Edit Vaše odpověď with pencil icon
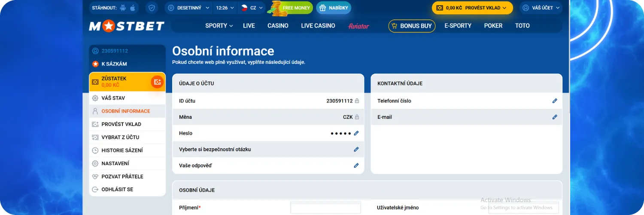Image resolution: width=644 pixels, height=215 pixels. (356, 166)
